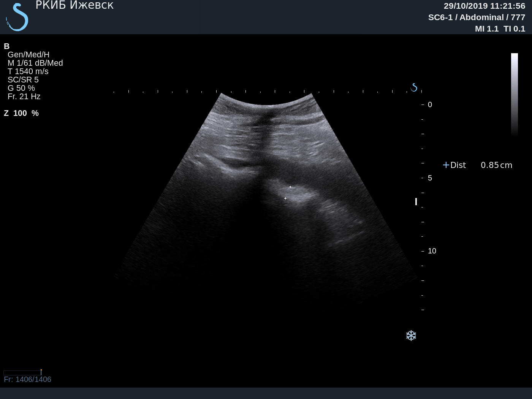Screen dimensions: 532x399
Task: Click the '0.85 cm' distance value
Action: 496,165
